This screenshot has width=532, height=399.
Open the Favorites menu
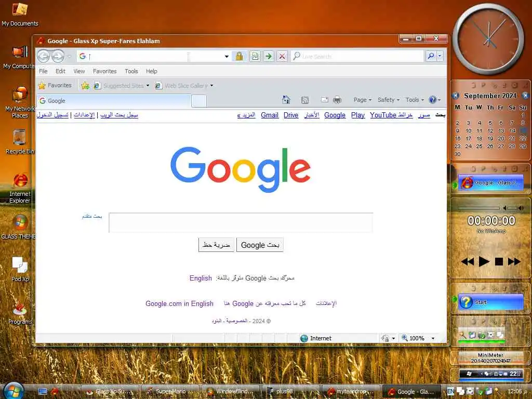click(105, 71)
